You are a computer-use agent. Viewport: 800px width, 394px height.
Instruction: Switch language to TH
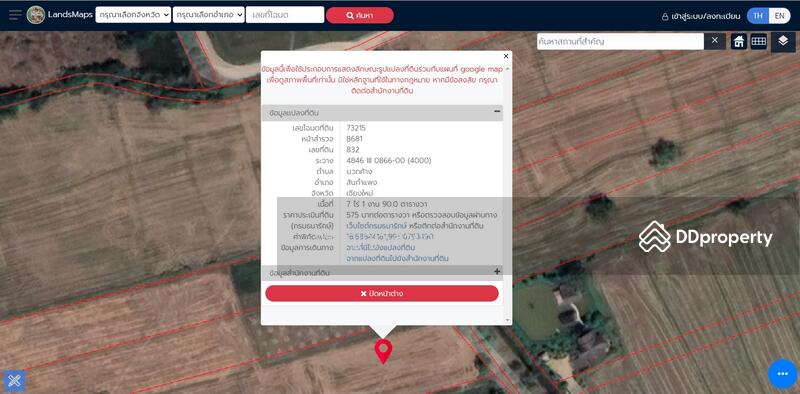(758, 15)
